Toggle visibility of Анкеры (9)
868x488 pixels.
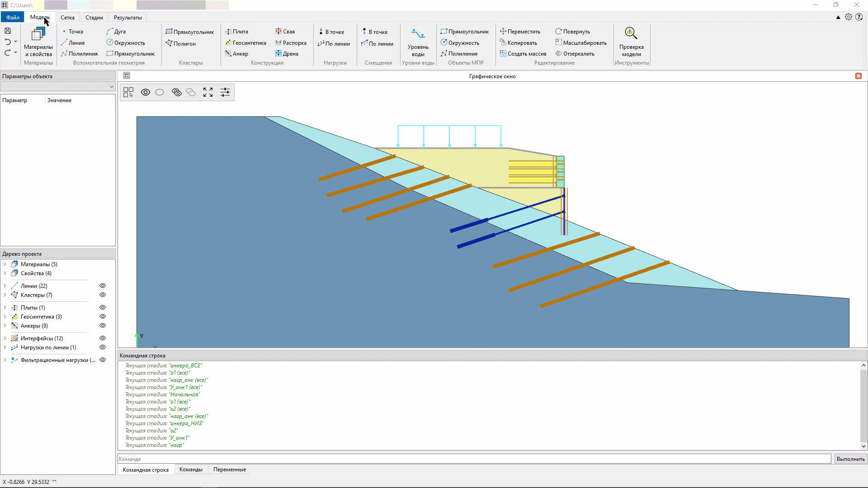pyautogui.click(x=103, y=326)
